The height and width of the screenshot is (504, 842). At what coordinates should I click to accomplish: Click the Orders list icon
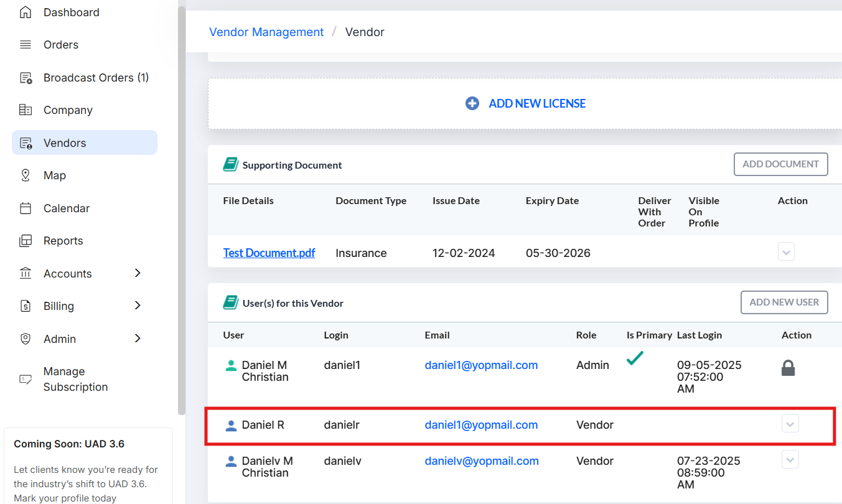[x=26, y=45]
